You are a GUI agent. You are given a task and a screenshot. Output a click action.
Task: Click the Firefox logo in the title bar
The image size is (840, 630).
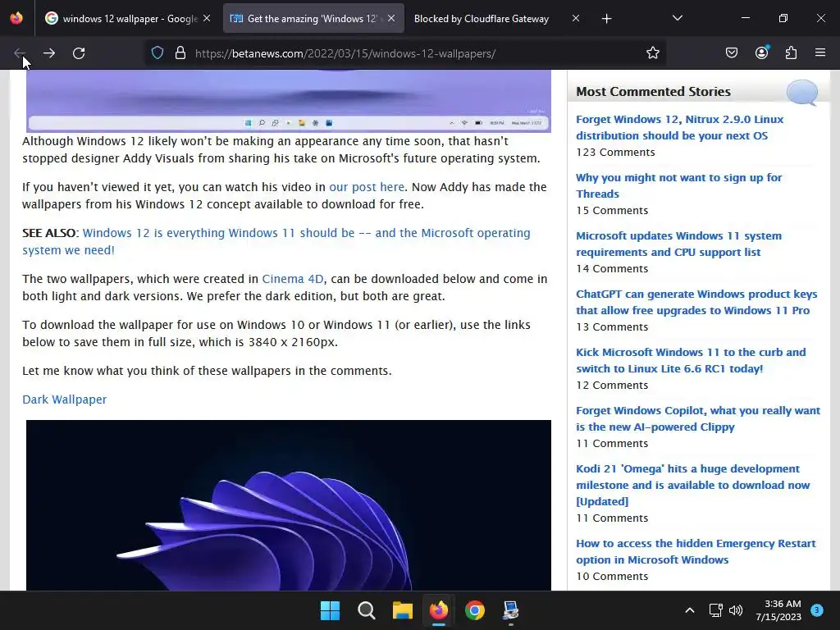pyautogui.click(x=16, y=18)
